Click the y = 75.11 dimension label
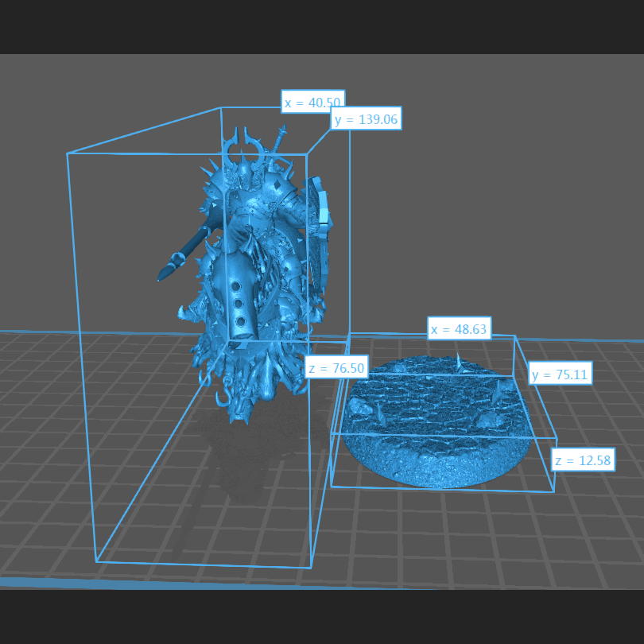 click(561, 374)
